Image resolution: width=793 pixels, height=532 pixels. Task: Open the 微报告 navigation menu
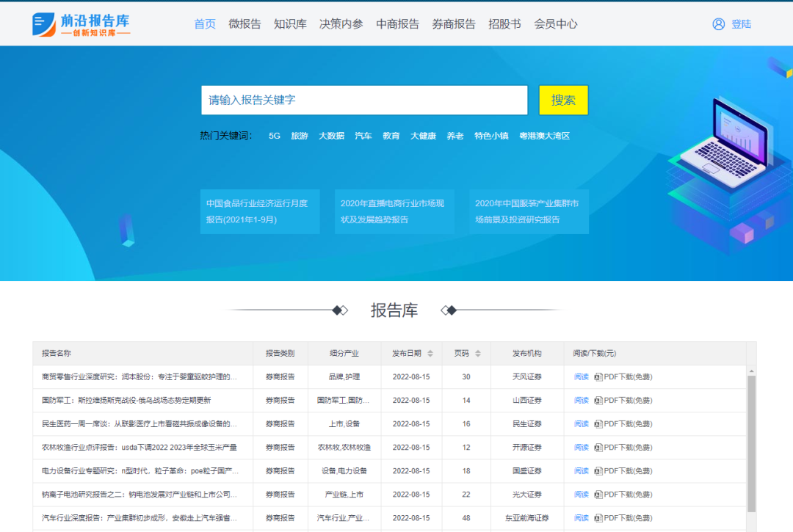click(x=245, y=23)
